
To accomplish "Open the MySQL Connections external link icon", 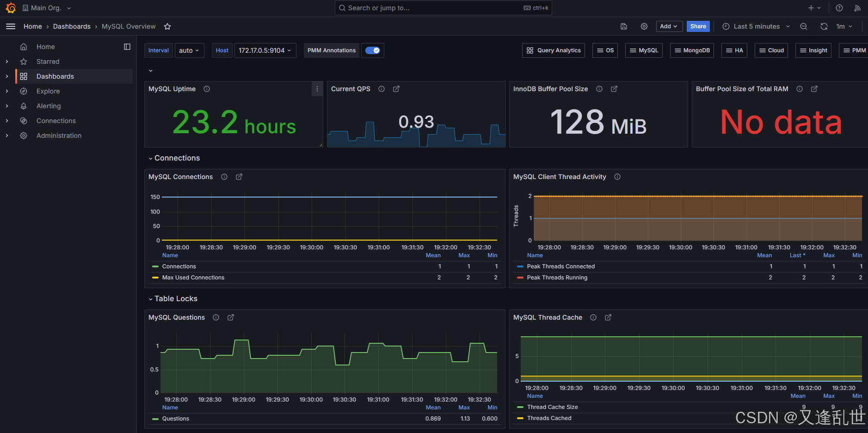I will [x=239, y=177].
